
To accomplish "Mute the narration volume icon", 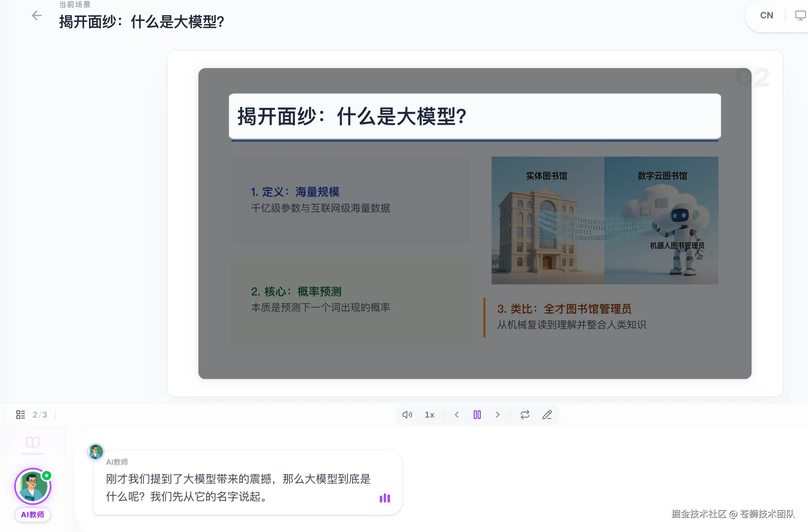I will [407, 415].
